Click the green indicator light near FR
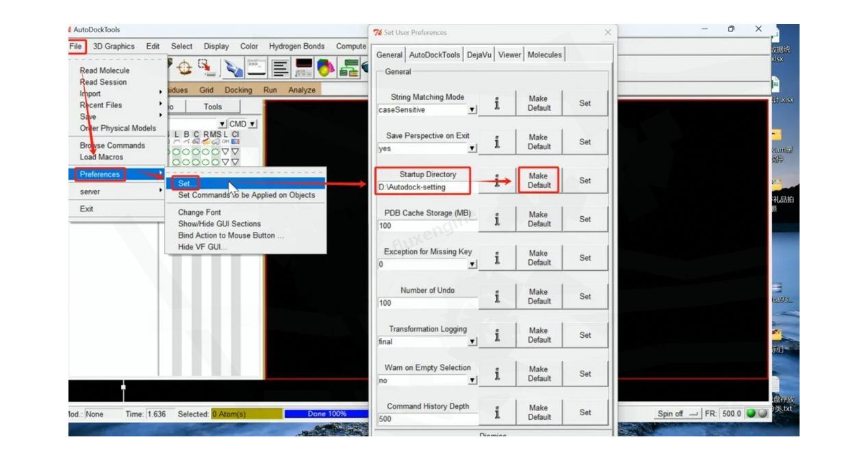The image size is (868, 461). (752, 414)
